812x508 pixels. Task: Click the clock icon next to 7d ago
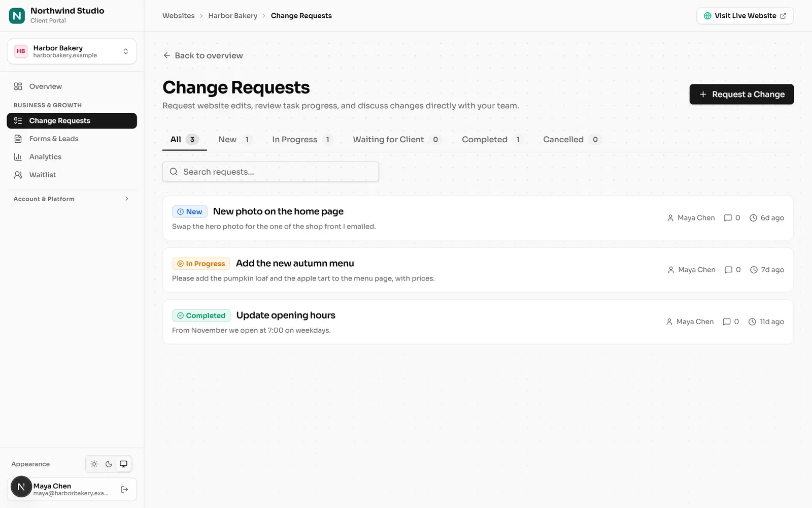pyautogui.click(x=754, y=270)
